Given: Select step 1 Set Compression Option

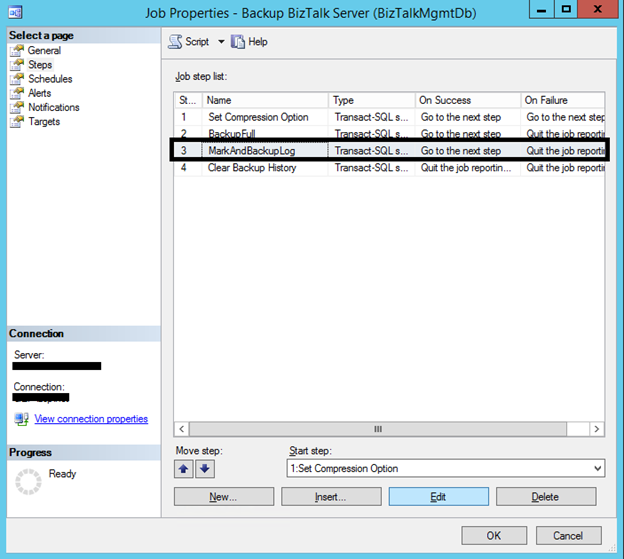Looking at the screenshot, I should (x=389, y=117).
